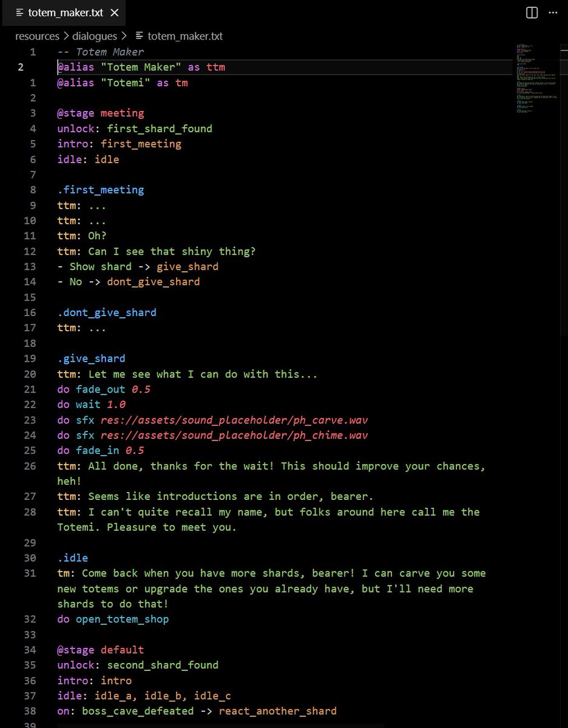Click the split editor icon

point(532,12)
